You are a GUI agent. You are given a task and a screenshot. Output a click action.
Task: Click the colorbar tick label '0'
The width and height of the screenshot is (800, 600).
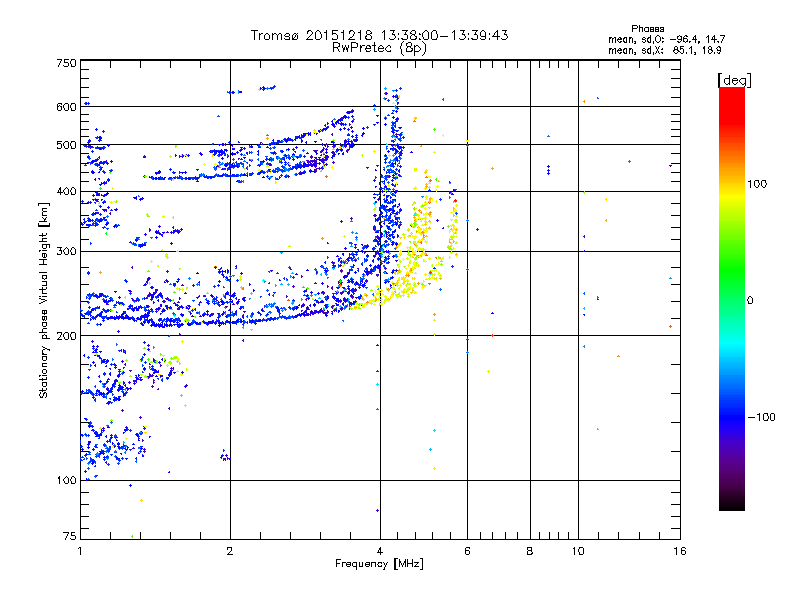tap(750, 300)
